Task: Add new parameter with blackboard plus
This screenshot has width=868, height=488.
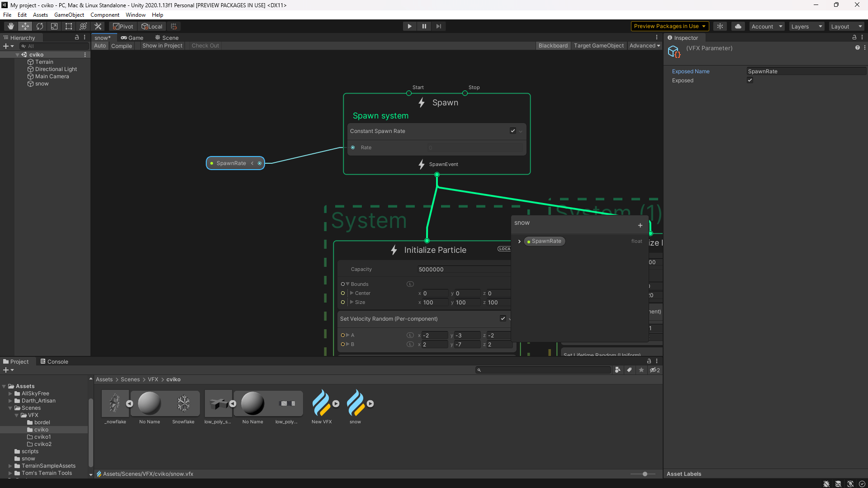Action: (x=640, y=225)
